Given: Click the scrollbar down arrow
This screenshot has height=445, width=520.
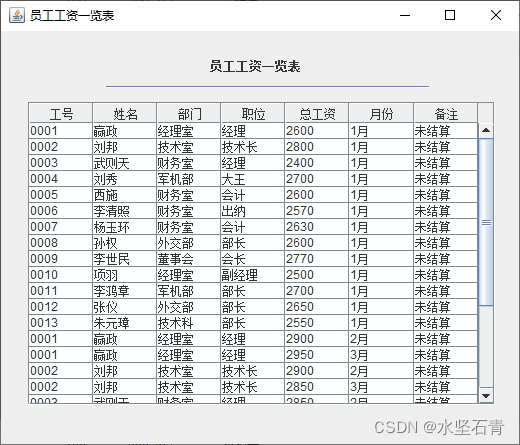Looking at the screenshot, I should pyautogui.click(x=486, y=396).
